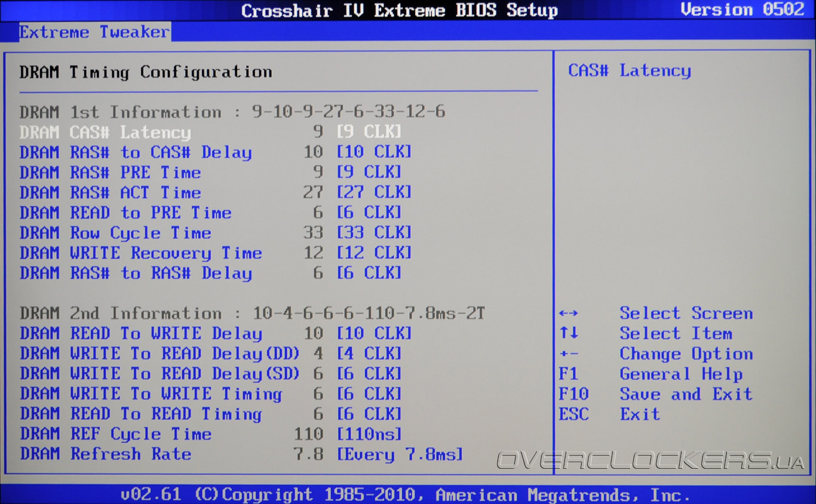Open the [6 CLK] value for WRITE To READ Delay(SD)
Viewport: 816px width, 504px height.
coord(369,374)
